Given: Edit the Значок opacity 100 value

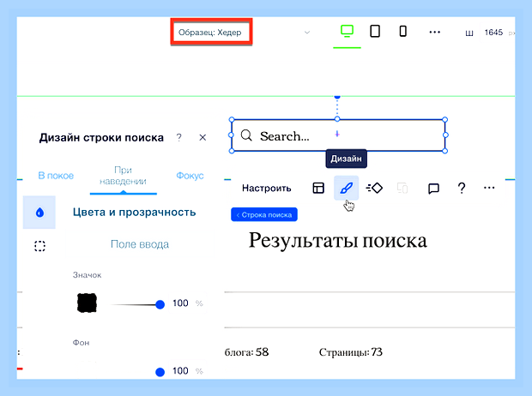Looking at the screenshot, I should point(180,303).
